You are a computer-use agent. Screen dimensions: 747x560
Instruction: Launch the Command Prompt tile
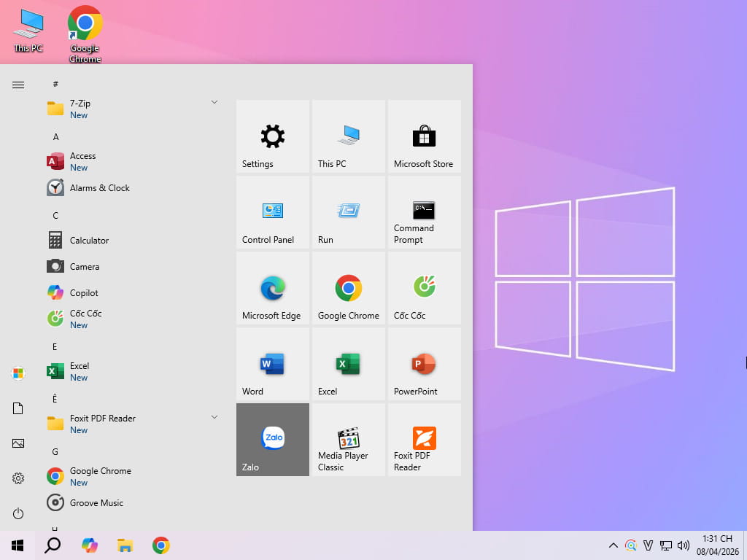(x=424, y=212)
